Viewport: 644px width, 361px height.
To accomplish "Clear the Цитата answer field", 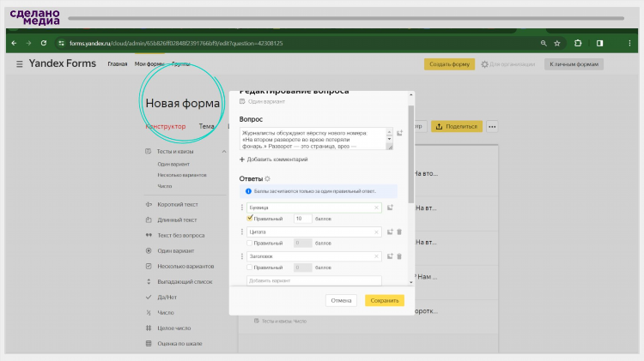I will 376,232.
